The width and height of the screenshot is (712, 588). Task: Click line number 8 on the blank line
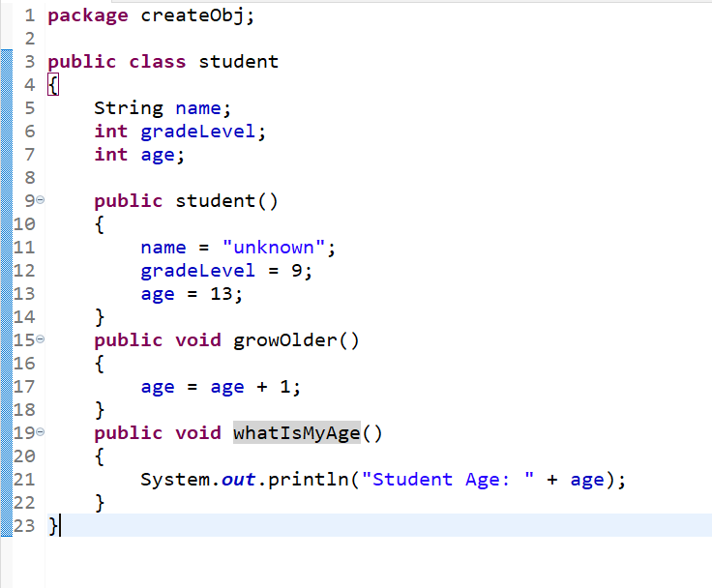coord(29,178)
